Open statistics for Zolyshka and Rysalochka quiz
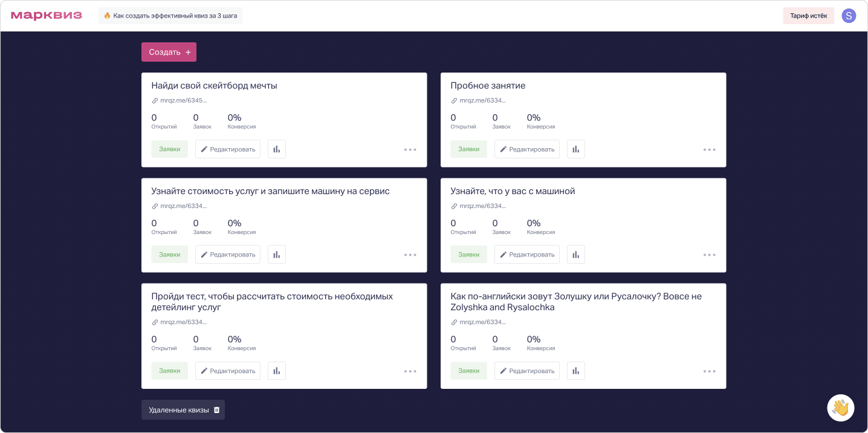Image resolution: width=868 pixels, height=433 pixels. tap(576, 371)
